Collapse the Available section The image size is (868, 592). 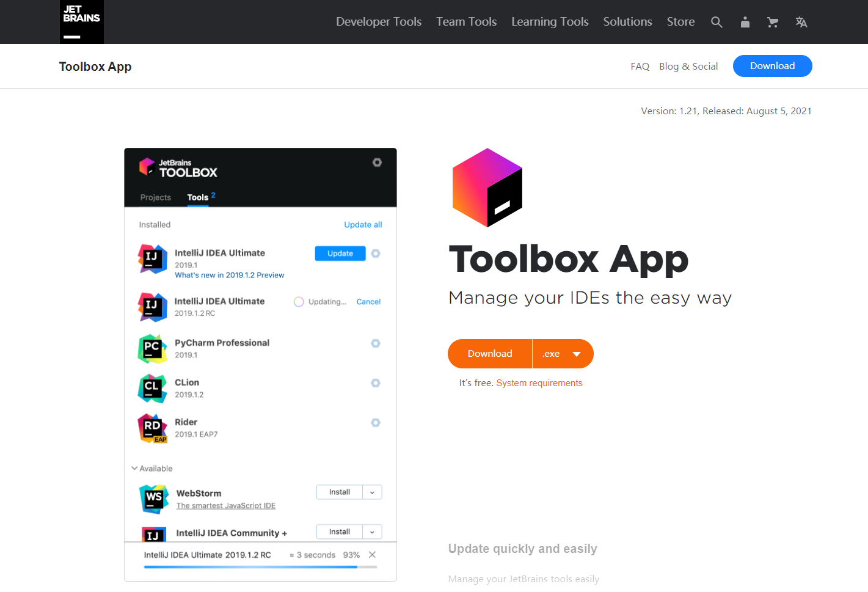(152, 469)
